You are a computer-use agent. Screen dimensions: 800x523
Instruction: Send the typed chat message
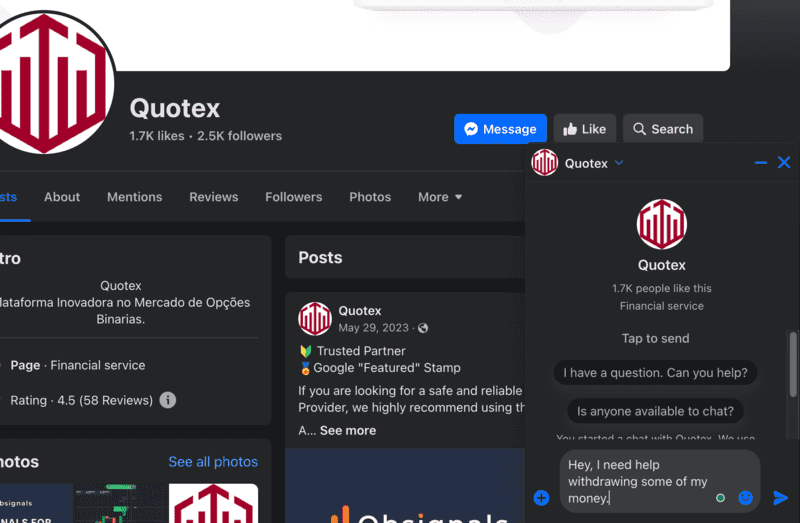click(780, 497)
